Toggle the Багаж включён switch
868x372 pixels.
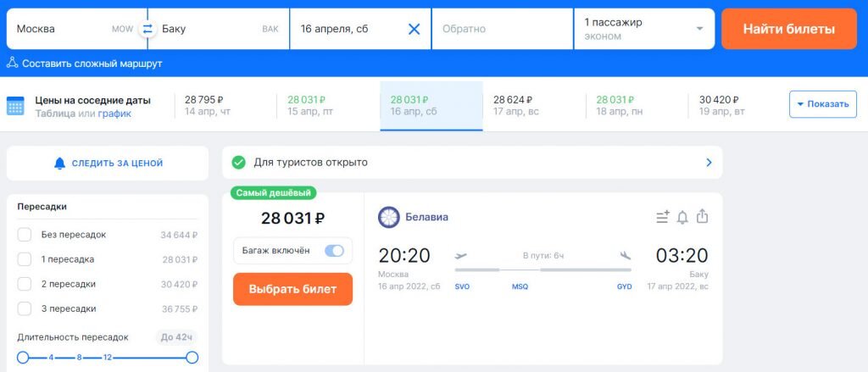(x=334, y=251)
